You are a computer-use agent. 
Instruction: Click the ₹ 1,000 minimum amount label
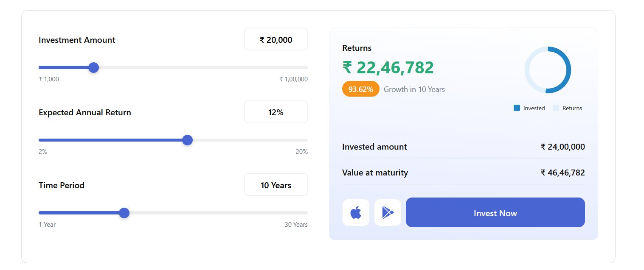coord(49,79)
